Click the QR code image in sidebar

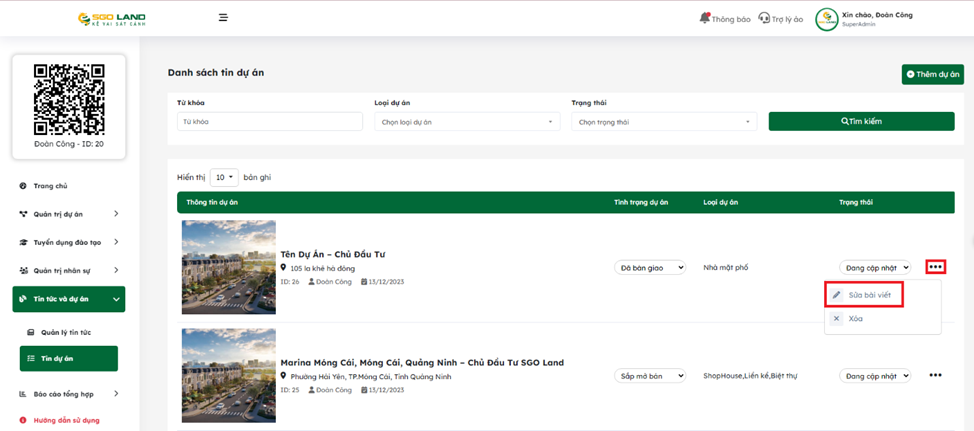69,99
